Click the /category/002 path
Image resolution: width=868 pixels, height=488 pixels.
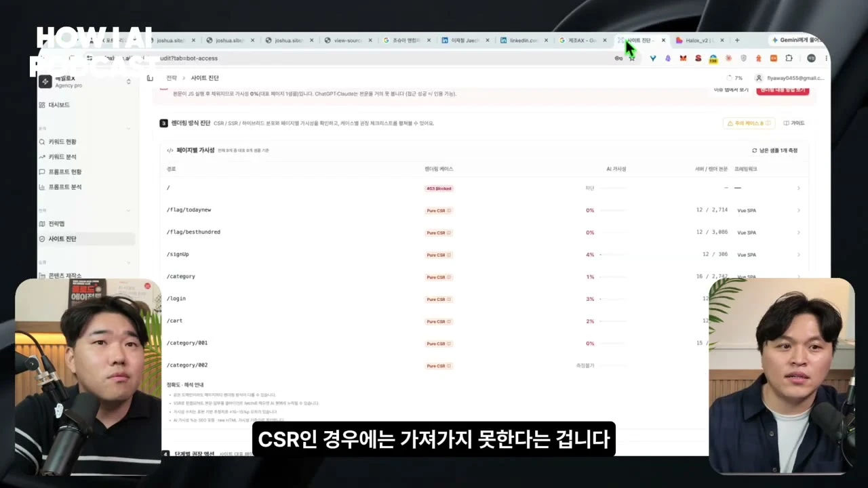[187, 365]
